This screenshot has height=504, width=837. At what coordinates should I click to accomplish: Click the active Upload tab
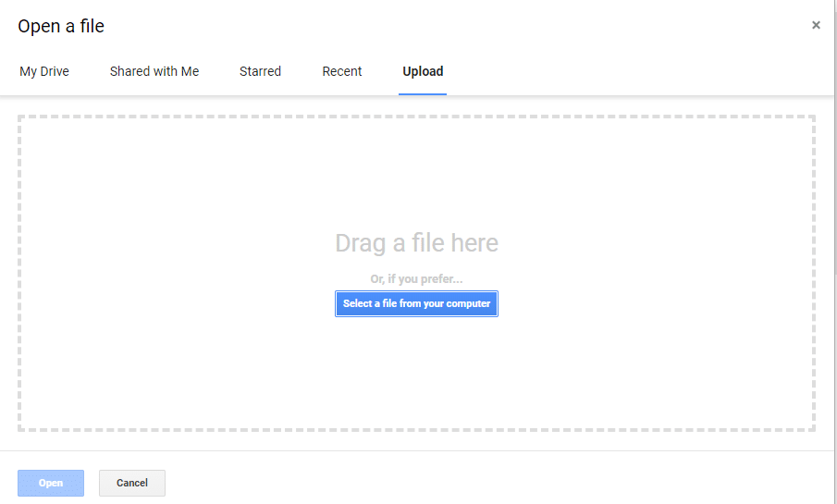[x=423, y=71]
